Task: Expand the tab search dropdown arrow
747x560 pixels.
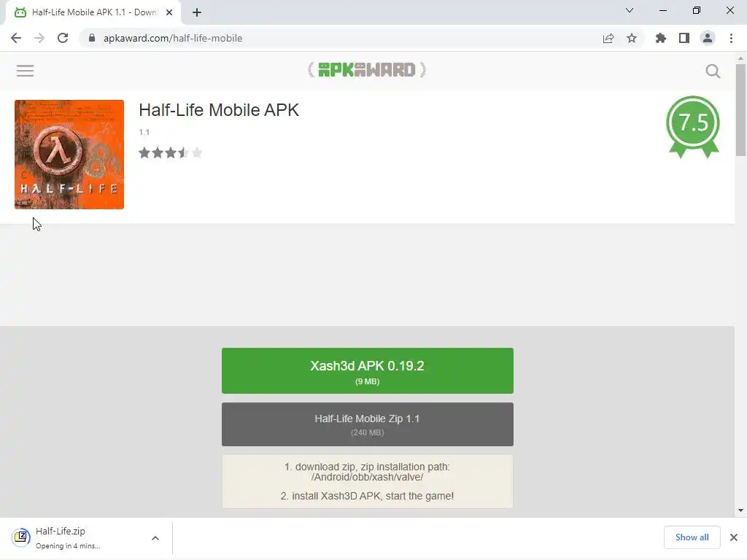Action: [x=630, y=10]
